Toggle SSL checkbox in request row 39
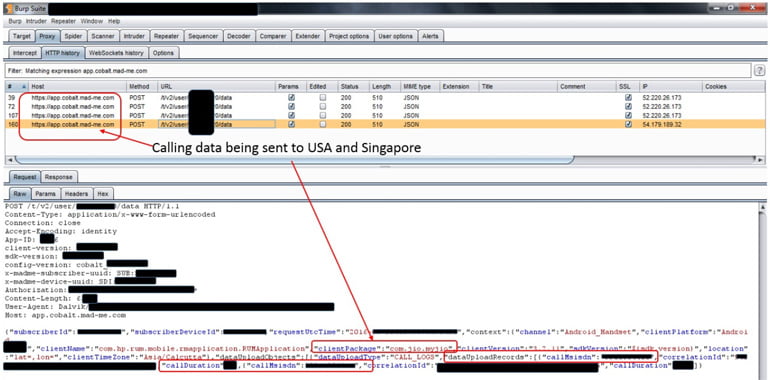The width and height of the screenshot is (770, 380). [628, 98]
